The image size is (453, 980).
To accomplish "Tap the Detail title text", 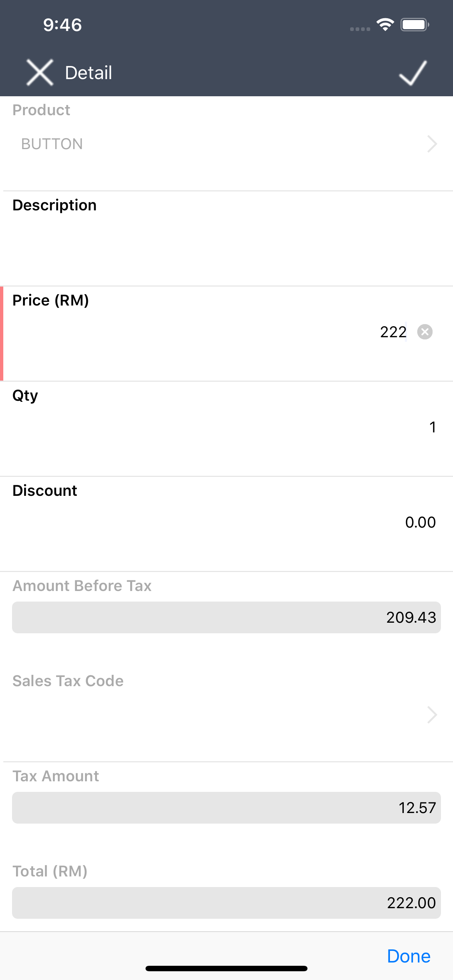I will [x=88, y=72].
